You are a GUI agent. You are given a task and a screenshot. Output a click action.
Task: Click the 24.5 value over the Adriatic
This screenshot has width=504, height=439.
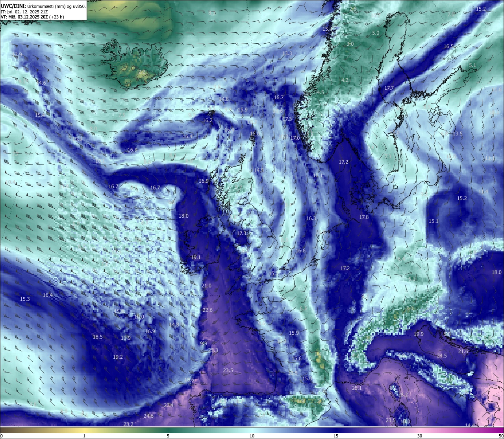(442, 356)
